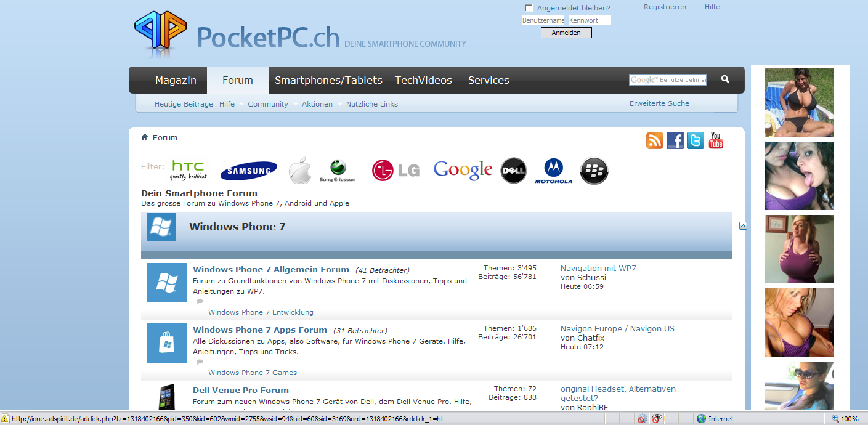This screenshot has width=868, height=425.
Task: Filter forum by Google logo
Action: 463,171
